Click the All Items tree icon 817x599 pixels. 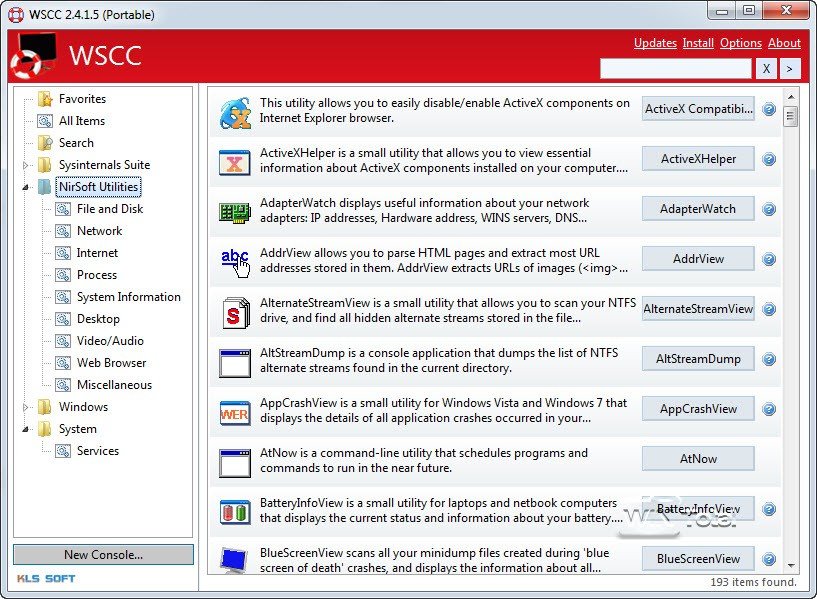[45, 121]
